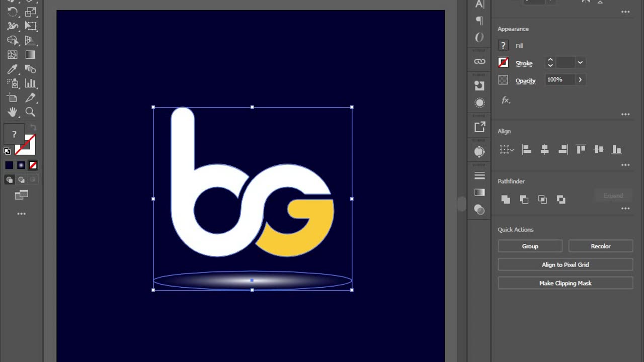Select the Slice tool
The width and height of the screenshot is (644, 362).
tap(31, 98)
